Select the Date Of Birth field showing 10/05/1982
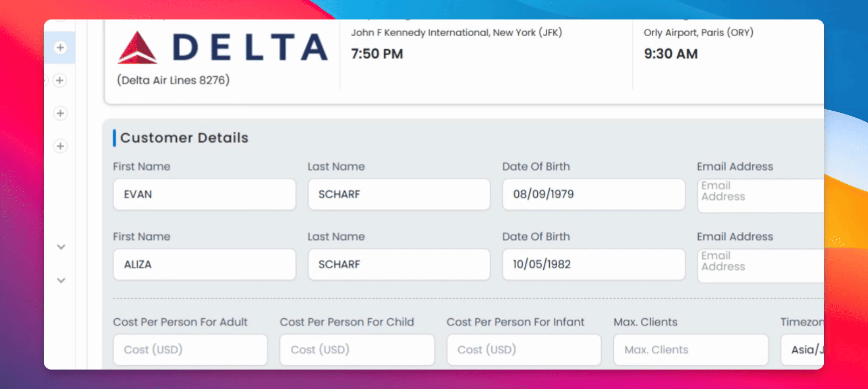 (x=593, y=265)
